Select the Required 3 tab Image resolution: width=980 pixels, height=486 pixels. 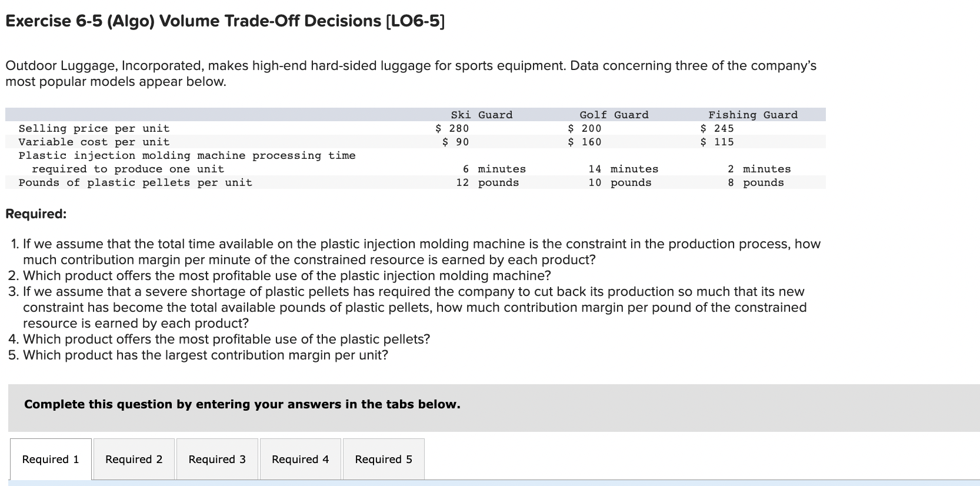217,459
